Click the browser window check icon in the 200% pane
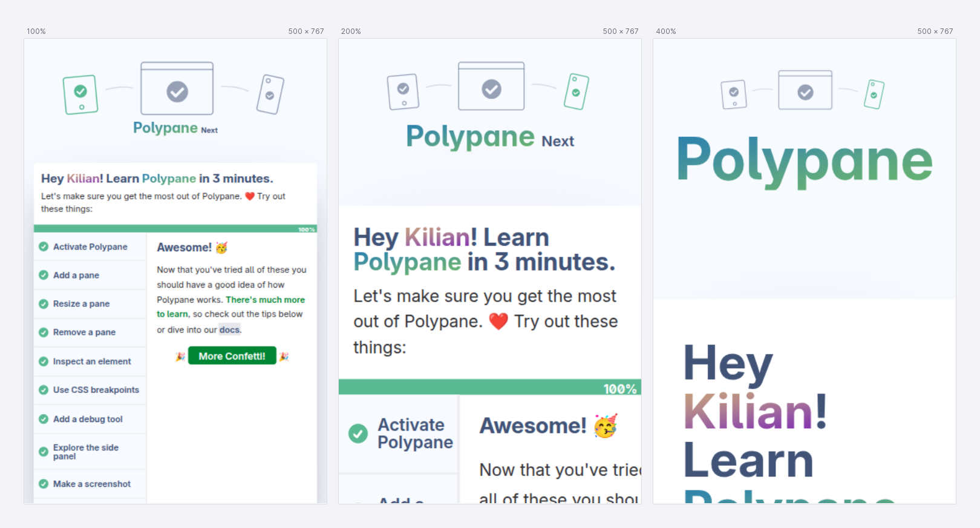Viewport: 980px width, 528px height. pos(491,90)
